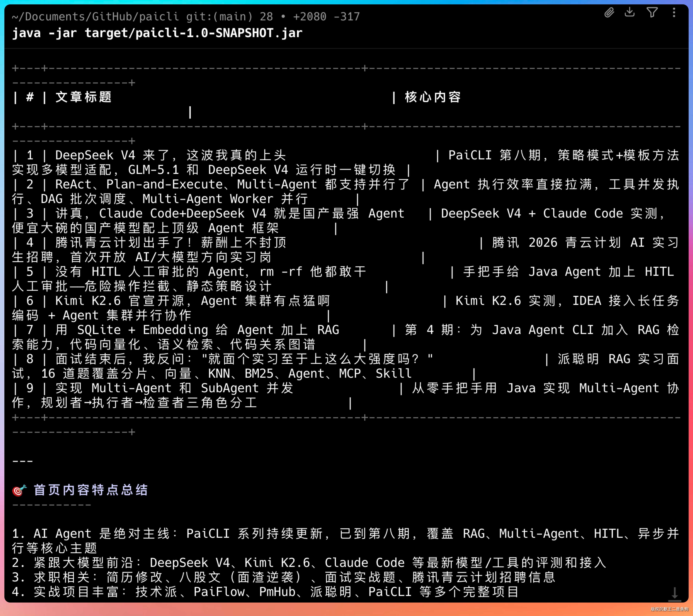Click the ~/Documents/GitHub/paicli path text

click(95, 16)
